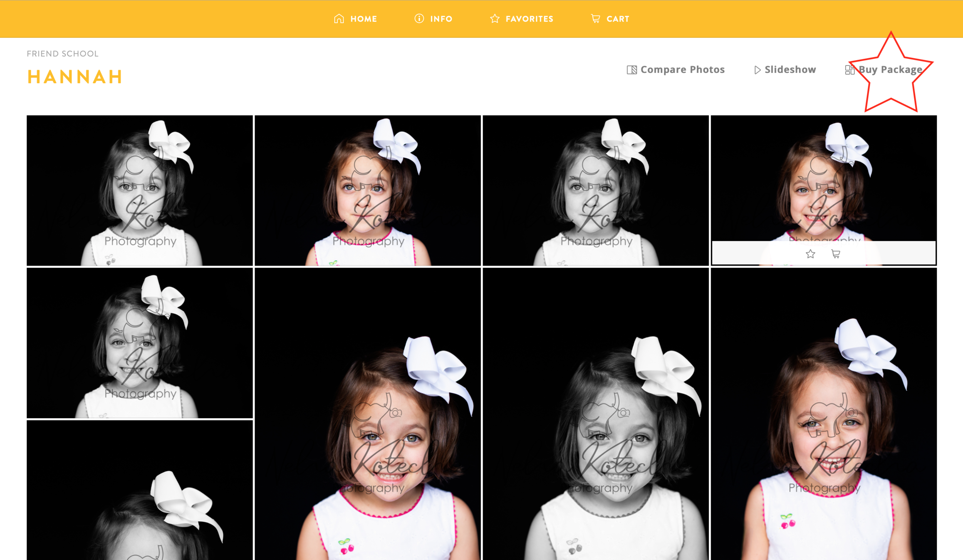Go to the FAVORITES page
963x560 pixels.
529,19
